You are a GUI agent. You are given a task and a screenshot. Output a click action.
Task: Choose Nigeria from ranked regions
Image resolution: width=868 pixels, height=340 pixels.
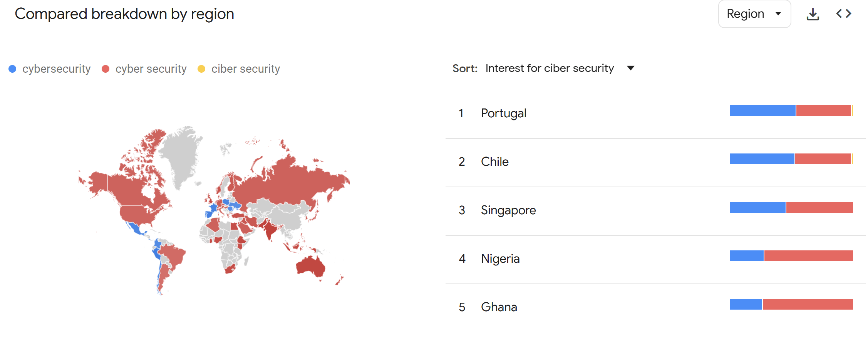[500, 258]
